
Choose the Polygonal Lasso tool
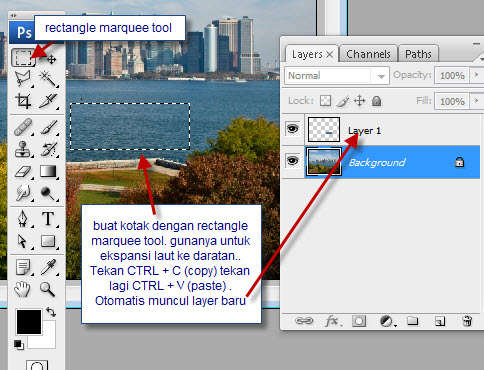23,79
